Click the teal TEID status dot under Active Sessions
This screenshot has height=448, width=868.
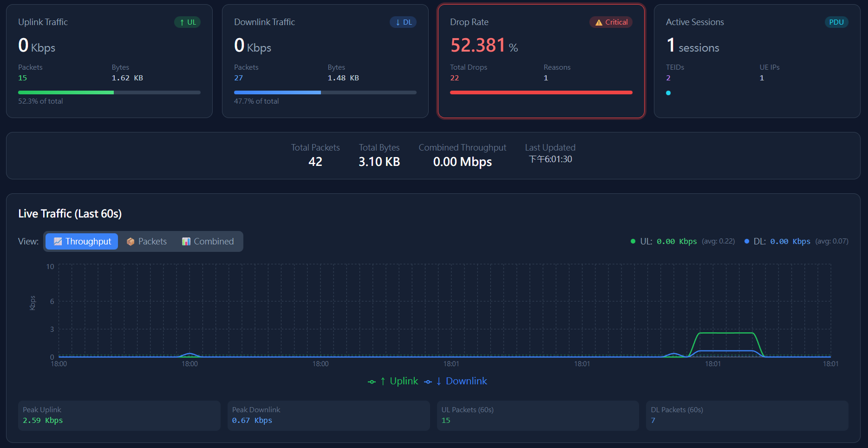(x=668, y=93)
